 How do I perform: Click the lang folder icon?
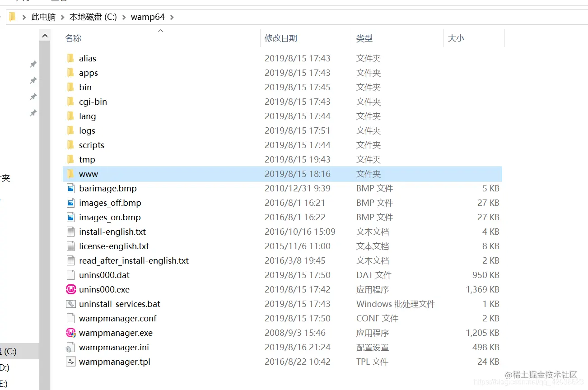point(70,116)
